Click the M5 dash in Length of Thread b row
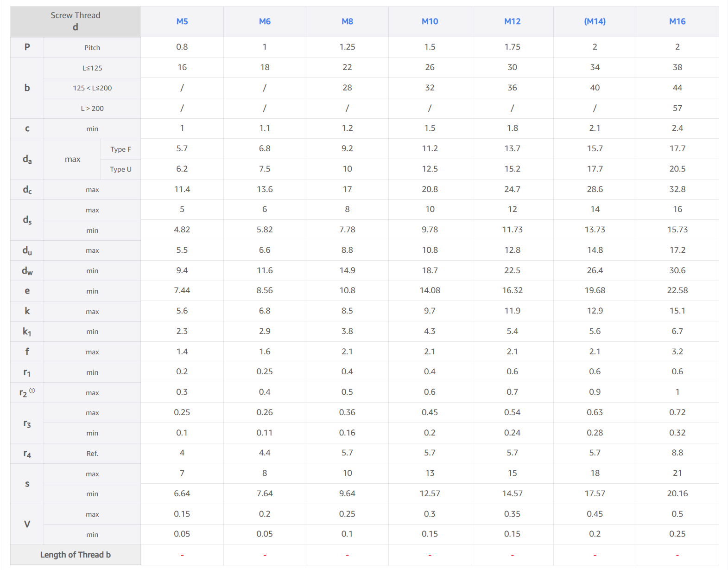 click(182, 555)
